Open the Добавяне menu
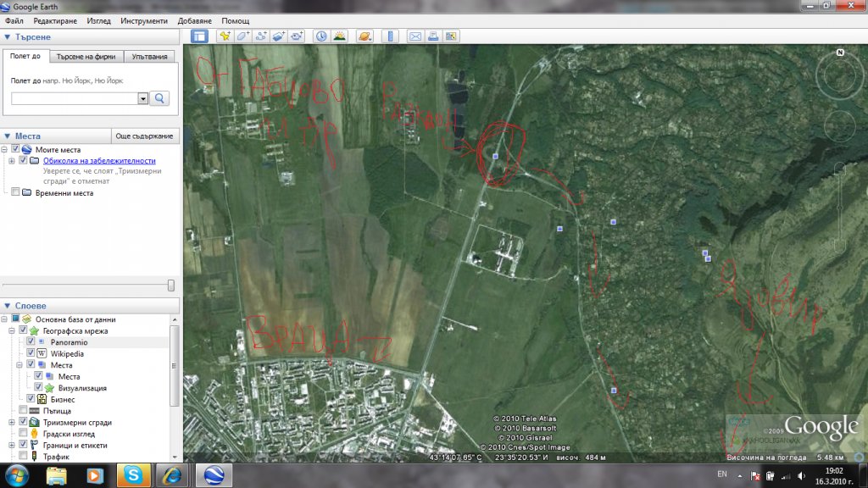 194,21
